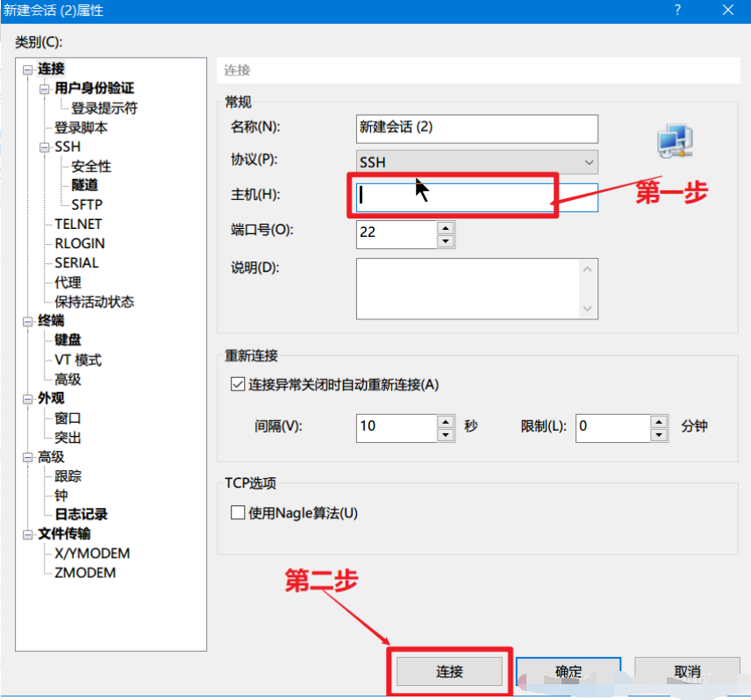The height and width of the screenshot is (700, 751).
Task: Select 日志记录 in the category tree
Action: (x=81, y=514)
